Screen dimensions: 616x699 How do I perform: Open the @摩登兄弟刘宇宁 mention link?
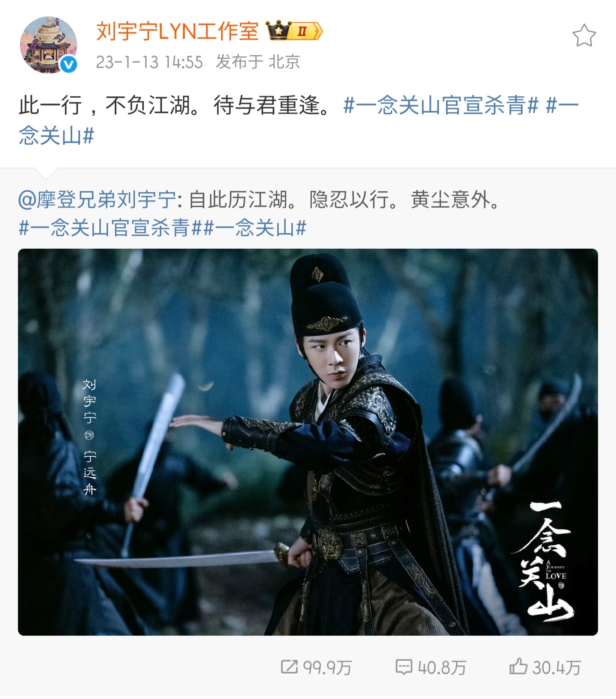click(97, 199)
